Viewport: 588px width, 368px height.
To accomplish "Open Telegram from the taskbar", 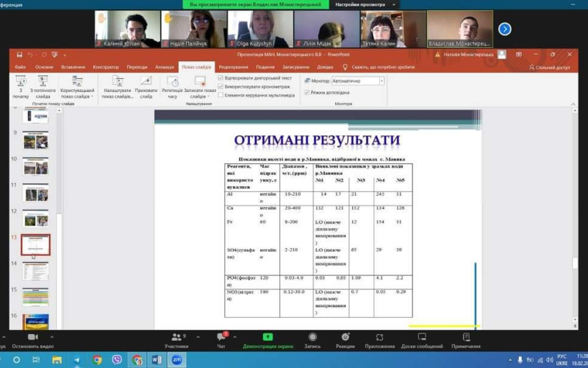I will pyautogui.click(x=77, y=360).
